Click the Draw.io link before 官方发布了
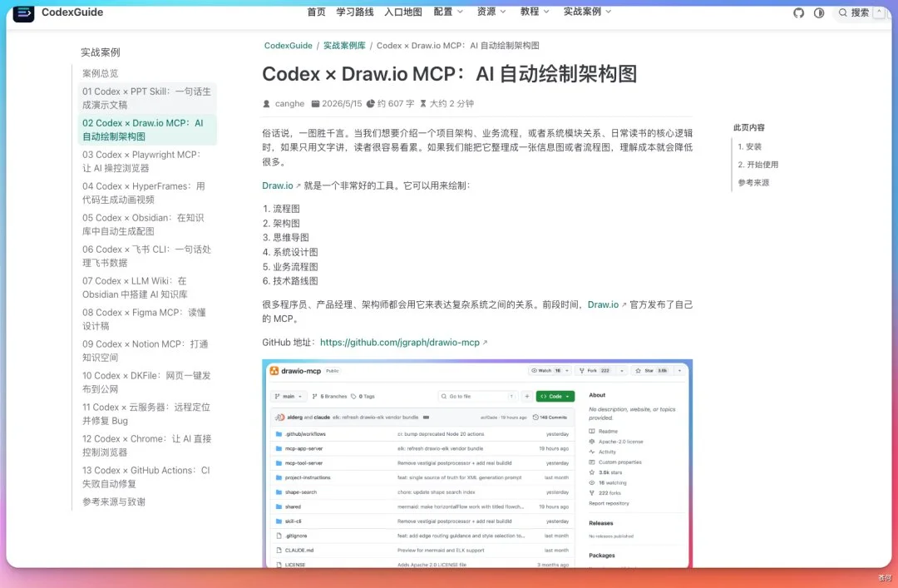 603,304
